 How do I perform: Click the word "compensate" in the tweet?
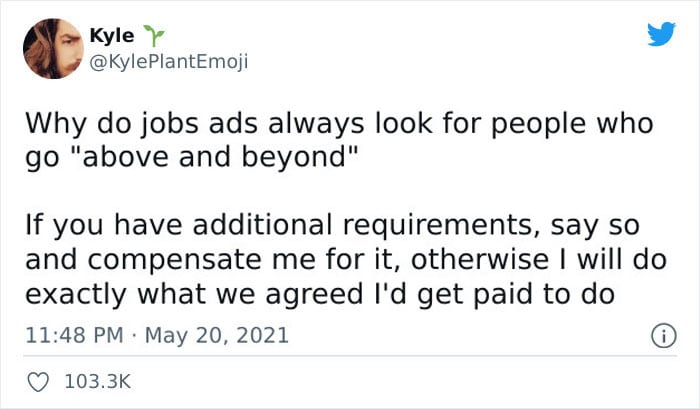pos(174,261)
